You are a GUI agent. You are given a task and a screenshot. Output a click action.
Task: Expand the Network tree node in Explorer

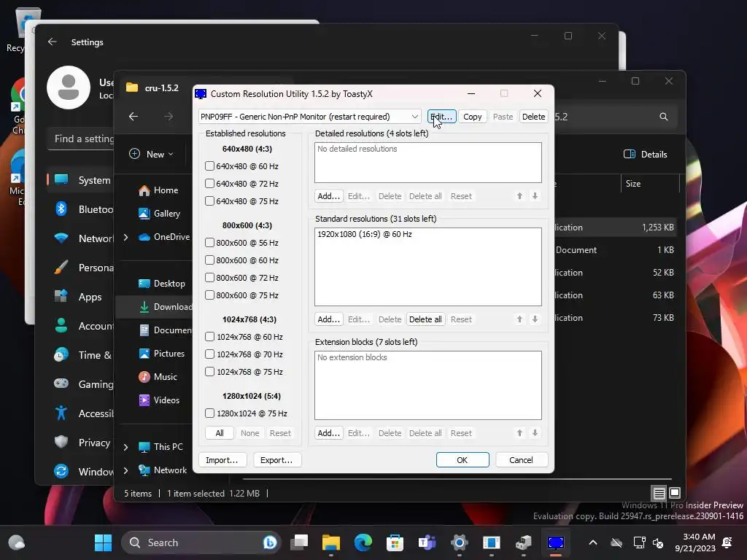tap(125, 470)
